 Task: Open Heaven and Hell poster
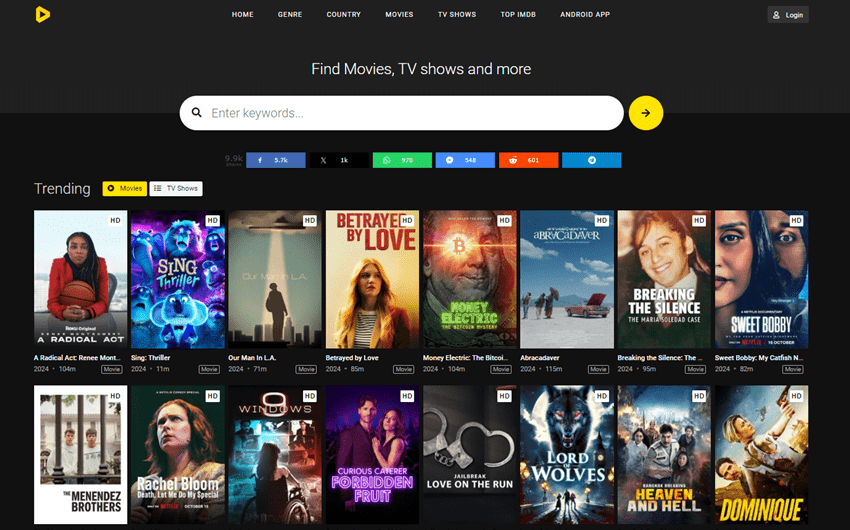tap(664, 454)
